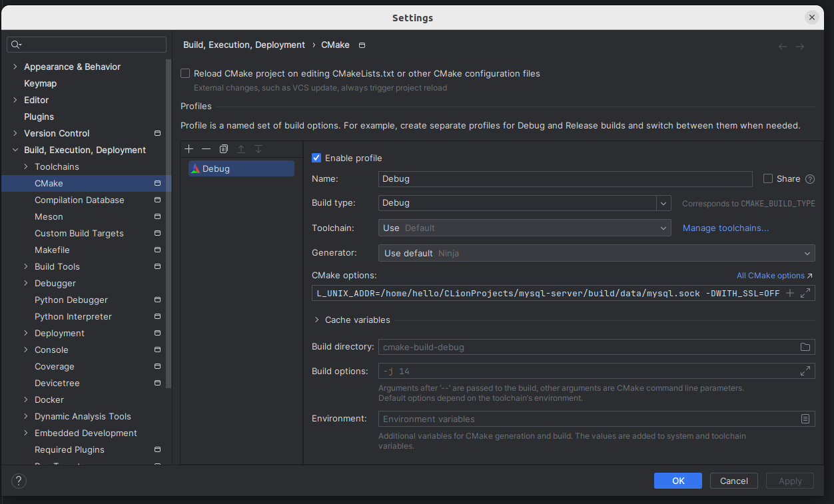Expand the Editor tree node
Screen dimensions: 834x504
[x=15, y=100]
